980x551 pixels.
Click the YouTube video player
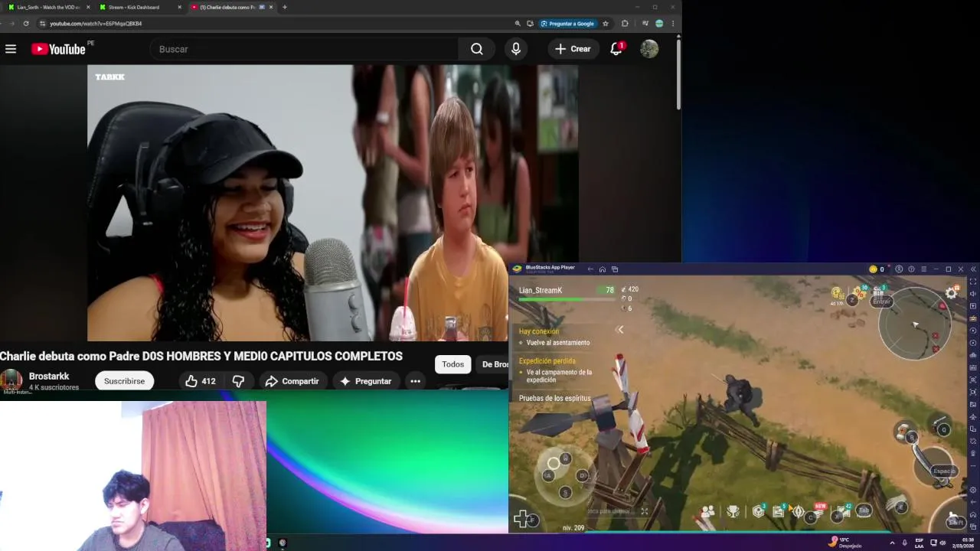click(332, 203)
